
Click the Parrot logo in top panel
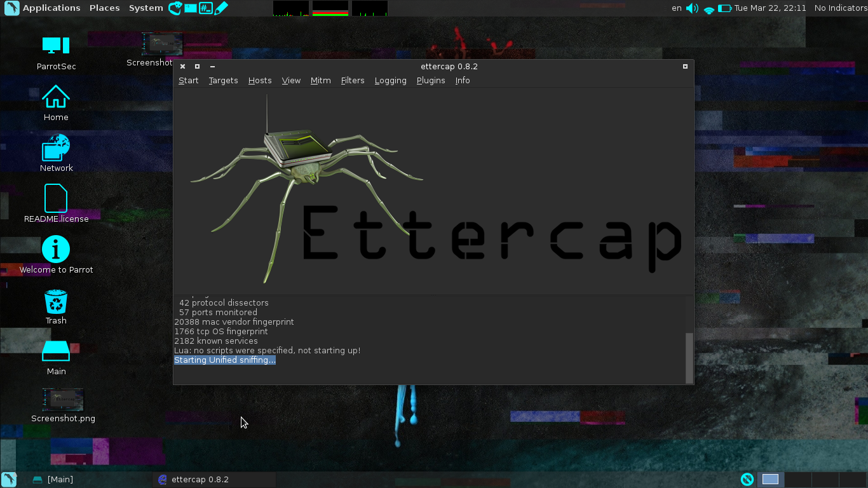click(12, 8)
